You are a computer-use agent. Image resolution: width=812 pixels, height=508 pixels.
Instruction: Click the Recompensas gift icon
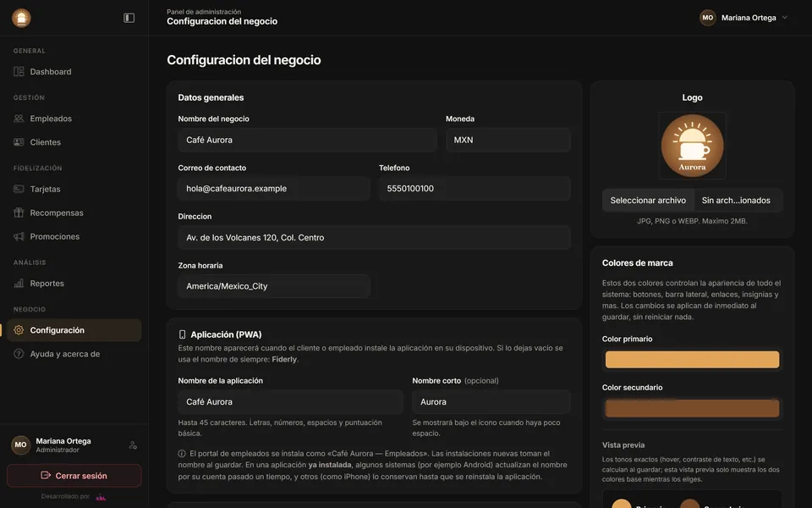click(19, 213)
